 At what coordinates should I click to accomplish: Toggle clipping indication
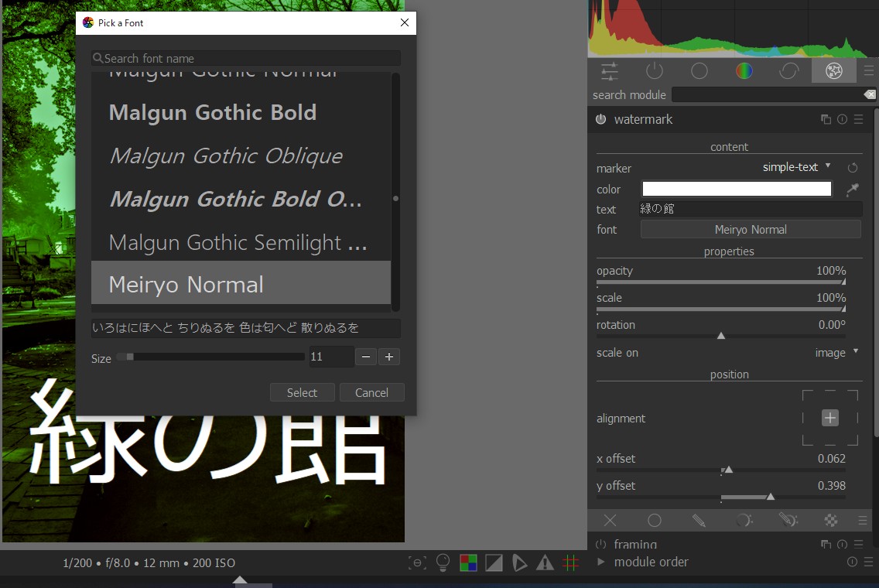point(494,562)
